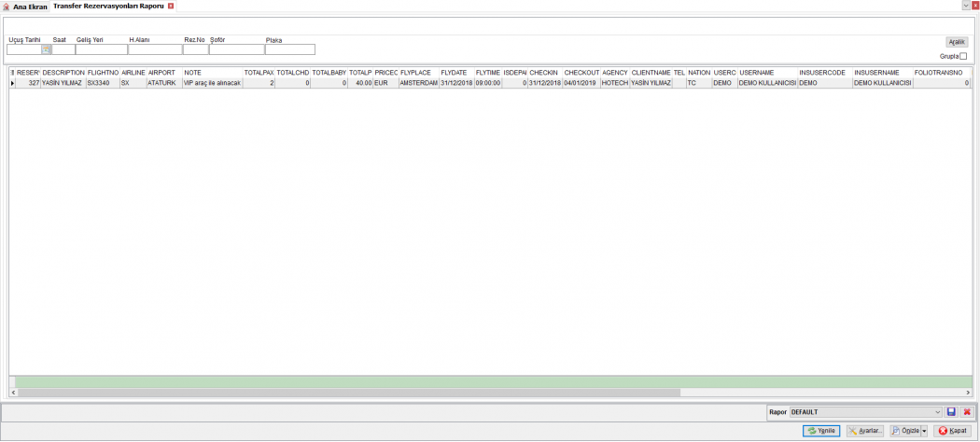
Task: Toggle the Grupla checkbox
Action: point(963,56)
